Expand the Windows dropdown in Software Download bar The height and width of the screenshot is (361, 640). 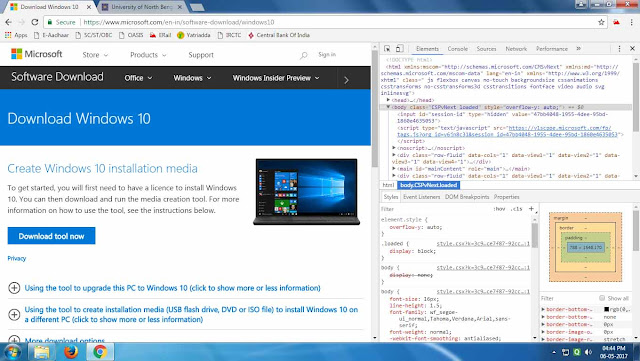point(192,78)
